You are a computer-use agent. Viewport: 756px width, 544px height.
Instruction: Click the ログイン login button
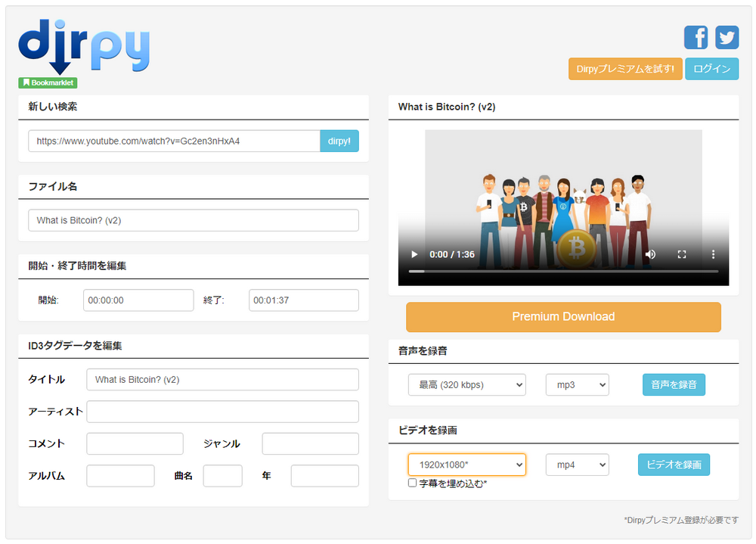coord(711,69)
